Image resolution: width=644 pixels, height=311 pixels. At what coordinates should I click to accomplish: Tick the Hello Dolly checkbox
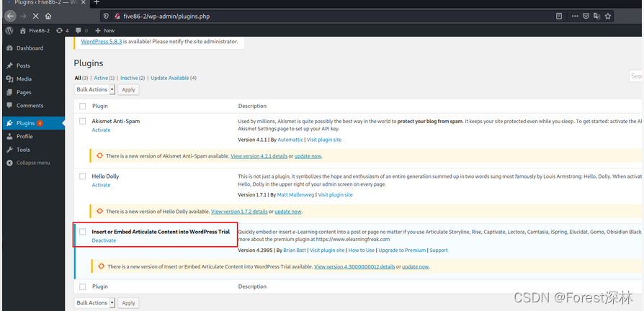[83, 176]
